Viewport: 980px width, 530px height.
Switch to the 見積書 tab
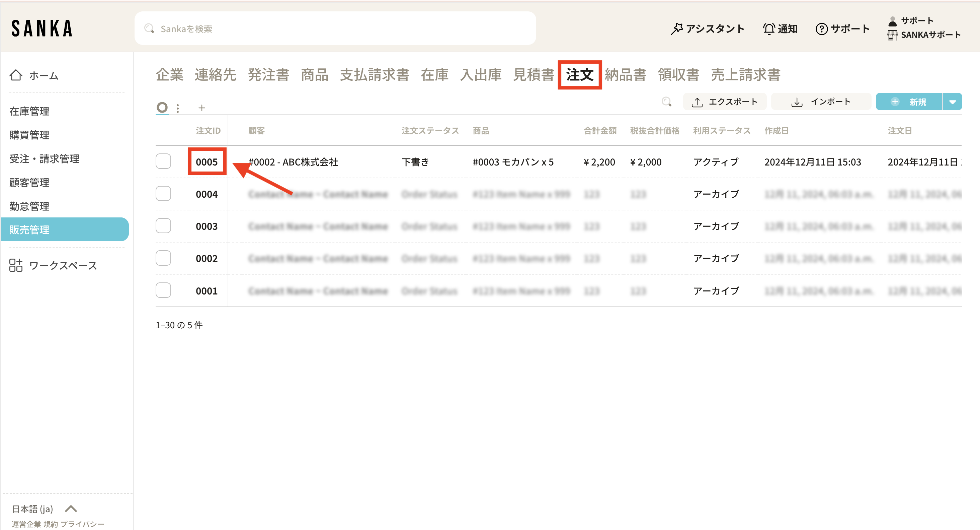[534, 74]
